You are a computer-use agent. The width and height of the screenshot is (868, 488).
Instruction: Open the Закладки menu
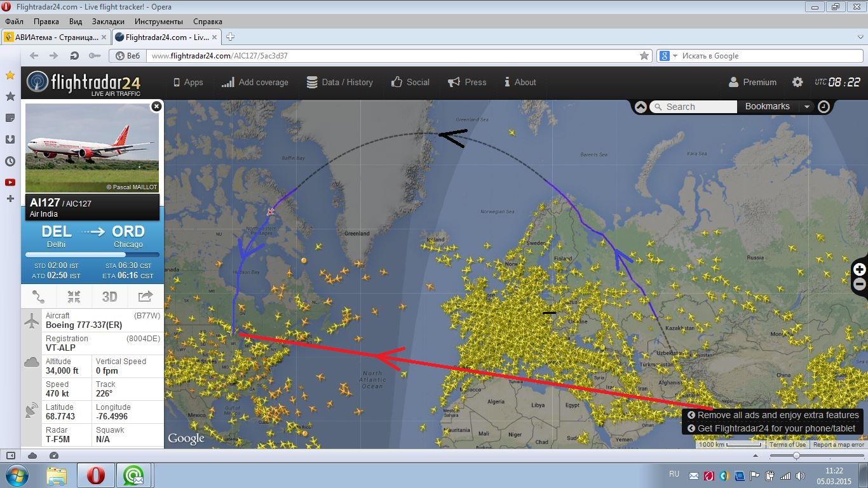pyautogui.click(x=108, y=21)
